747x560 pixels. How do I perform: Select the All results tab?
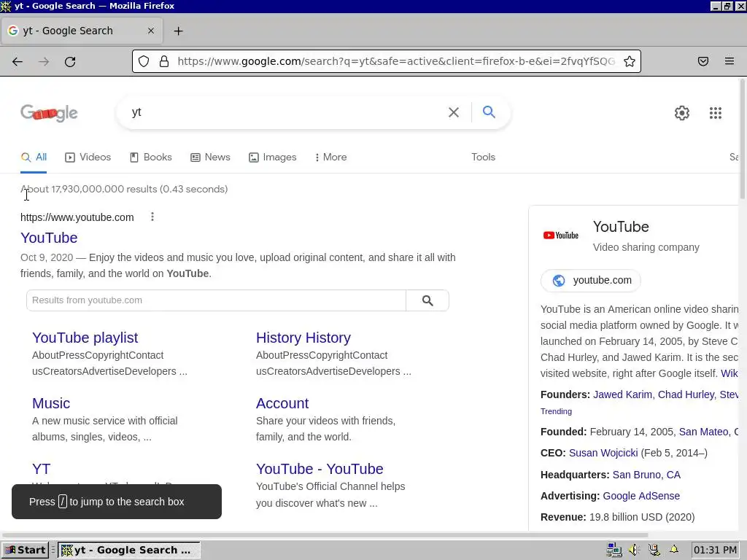[34, 157]
